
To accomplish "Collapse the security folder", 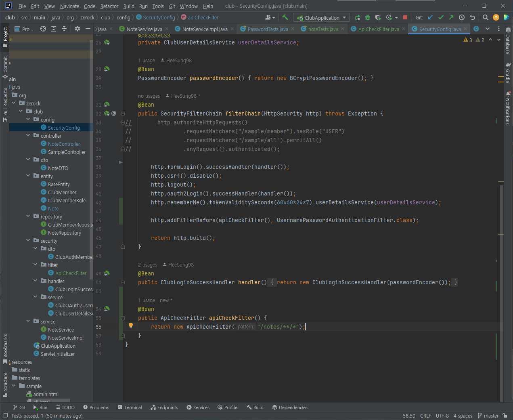I will 28,241.
